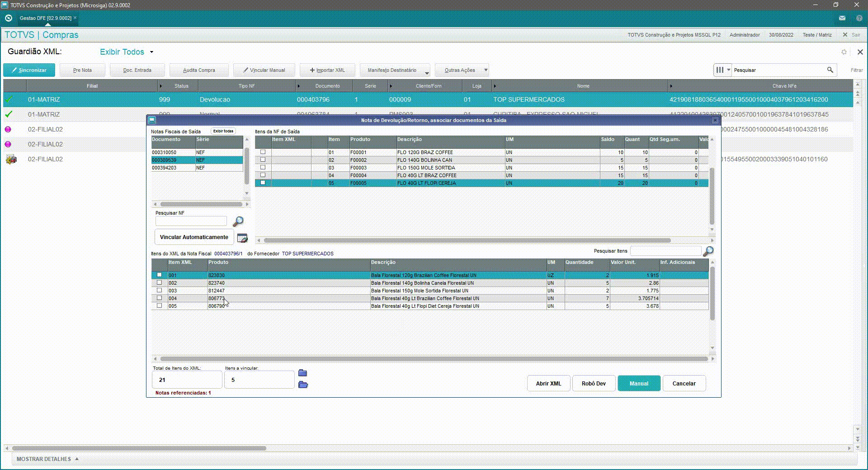Expand the Outras Ações dropdown arrow
The width and height of the screenshot is (868, 470).
click(x=486, y=70)
